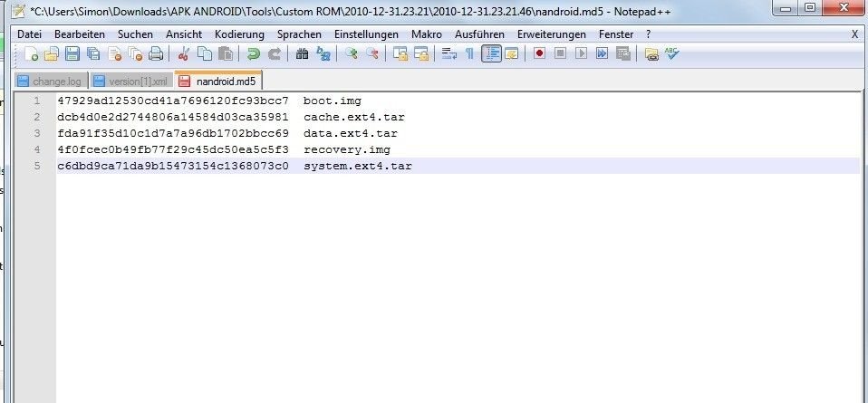This screenshot has height=403, width=868.
Task: Open the Ausführen menu
Action: click(479, 34)
